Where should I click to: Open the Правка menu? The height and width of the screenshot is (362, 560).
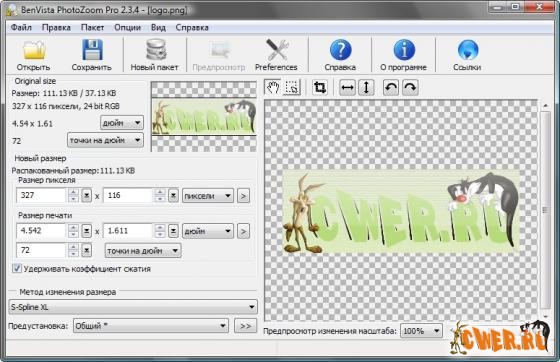[x=56, y=27]
